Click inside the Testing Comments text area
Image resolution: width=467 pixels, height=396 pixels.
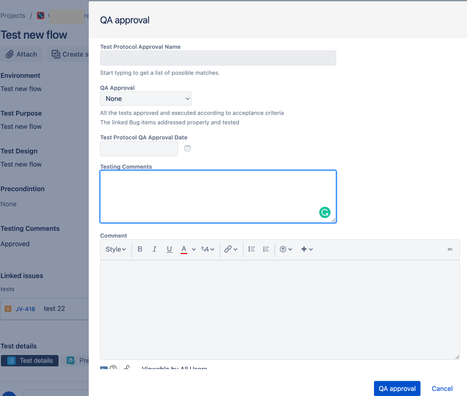[x=218, y=196]
